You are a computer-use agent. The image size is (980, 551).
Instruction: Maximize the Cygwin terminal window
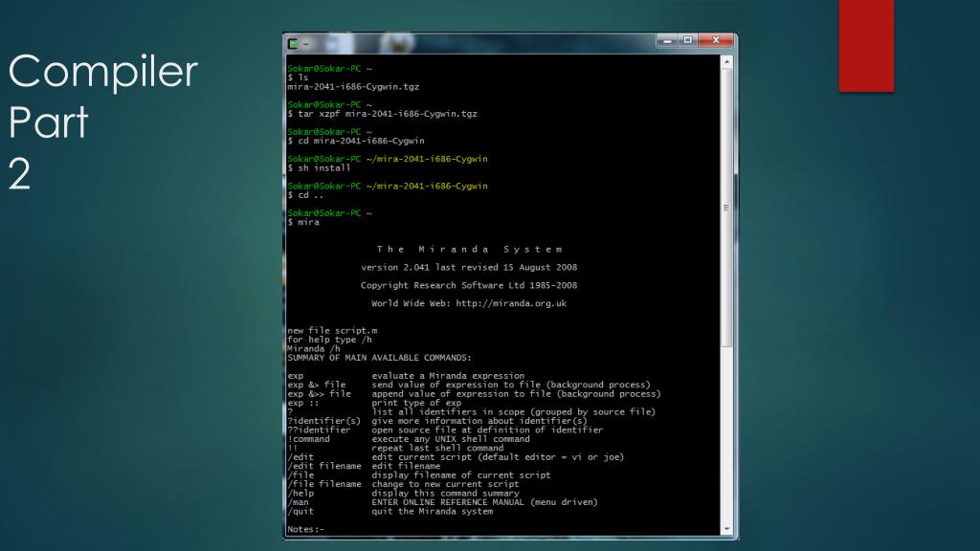[x=687, y=40]
